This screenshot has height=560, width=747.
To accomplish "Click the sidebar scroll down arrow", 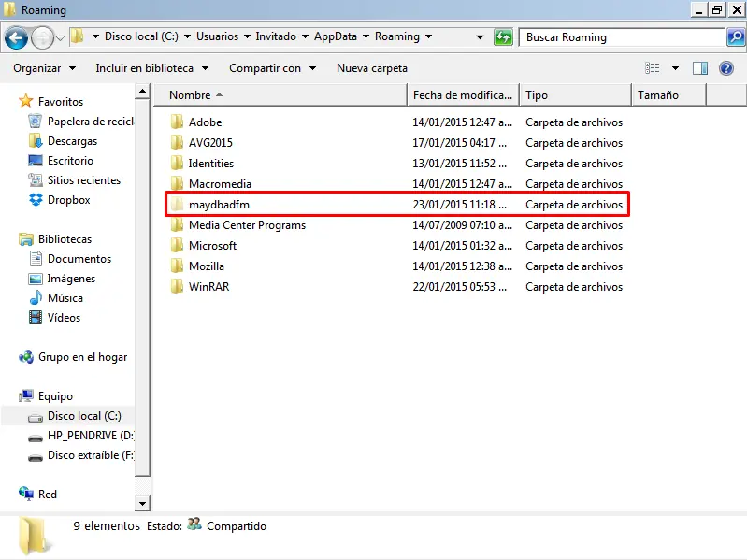I will [142, 503].
